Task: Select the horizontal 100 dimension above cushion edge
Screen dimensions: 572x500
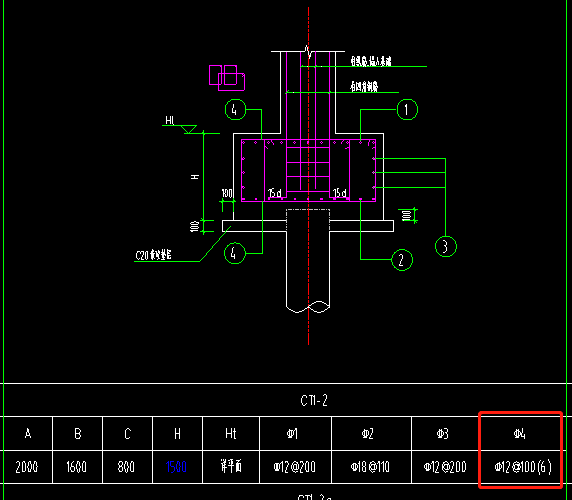Action: [227, 193]
